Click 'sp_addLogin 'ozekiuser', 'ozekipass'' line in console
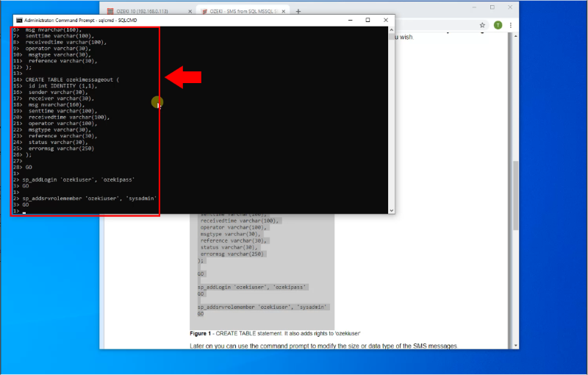Image resolution: width=588 pixels, height=375 pixels. coord(79,179)
